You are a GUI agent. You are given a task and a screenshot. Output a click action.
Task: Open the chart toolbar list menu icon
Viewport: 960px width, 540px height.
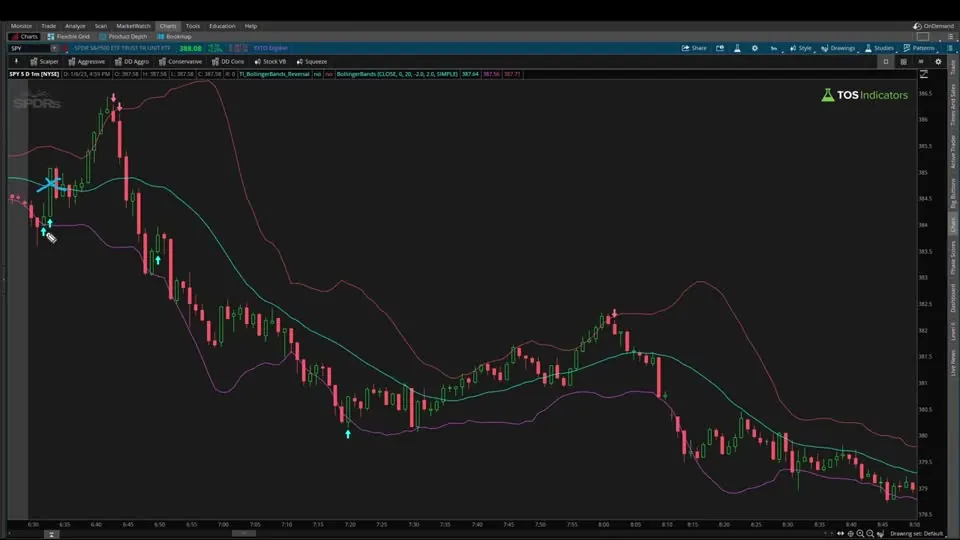[950, 48]
